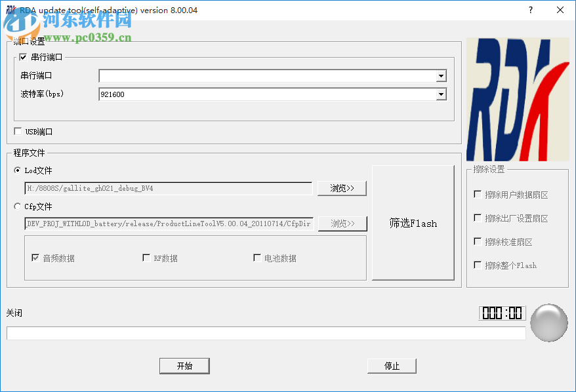Click the large RDA logo image
576x392 pixels.
(x=517, y=98)
